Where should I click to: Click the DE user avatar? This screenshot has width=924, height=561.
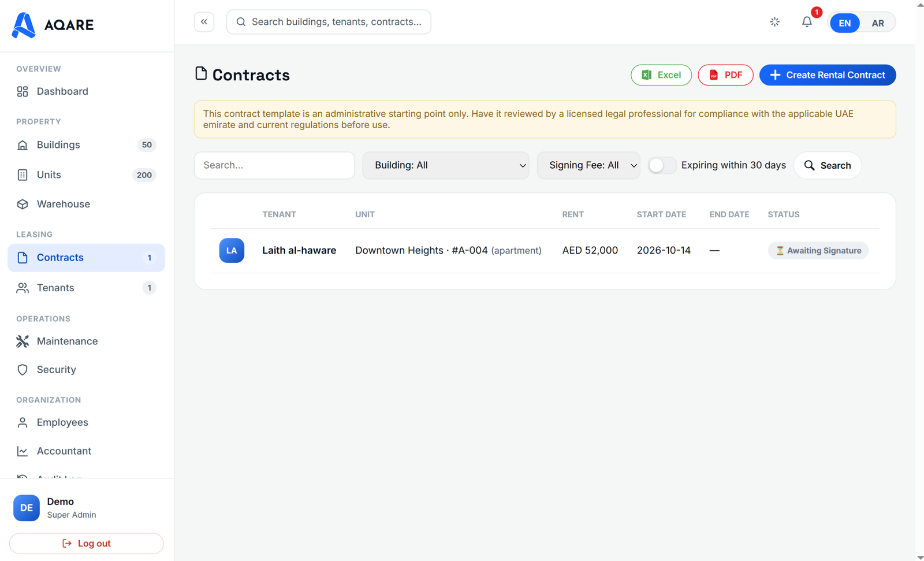pos(27,508)
